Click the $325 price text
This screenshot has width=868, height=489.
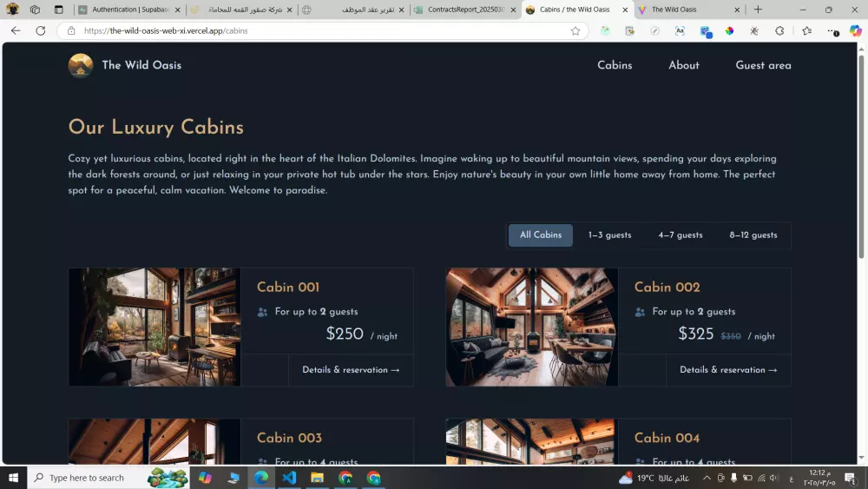pyautogui.click(x=696, y=334)
